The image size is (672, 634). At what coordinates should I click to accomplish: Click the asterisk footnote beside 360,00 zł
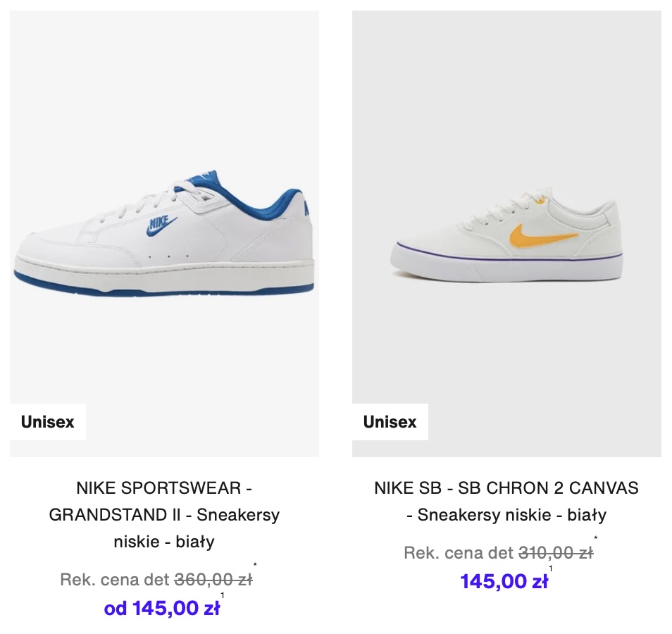coord(255,565)
